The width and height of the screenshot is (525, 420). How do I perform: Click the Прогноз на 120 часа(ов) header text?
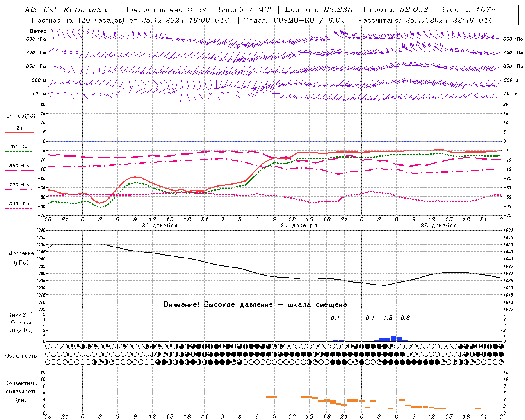[x=78, y=20]
